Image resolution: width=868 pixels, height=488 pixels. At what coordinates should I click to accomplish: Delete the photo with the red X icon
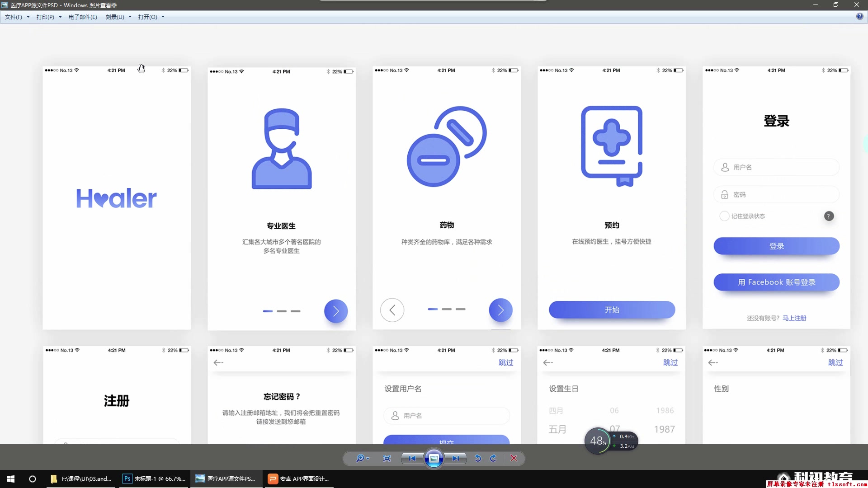[514, 458]
